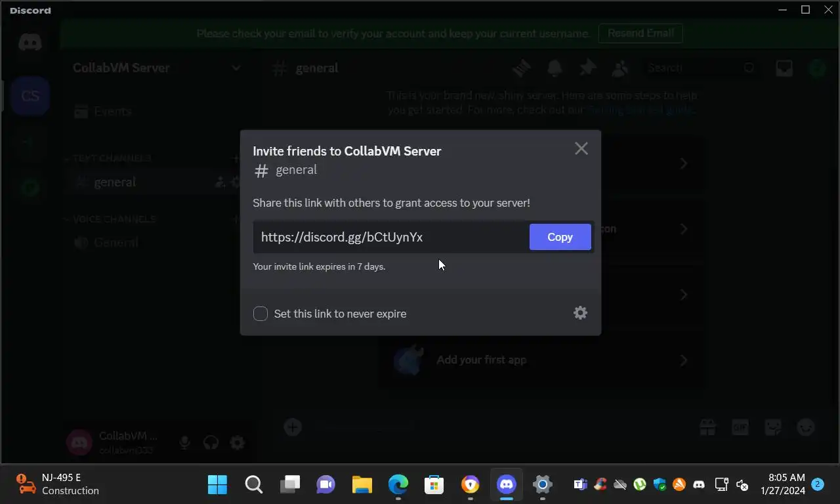Click uTorrent tray icon
The width and height of the screenshot is (840, 504).
[640, 484]
